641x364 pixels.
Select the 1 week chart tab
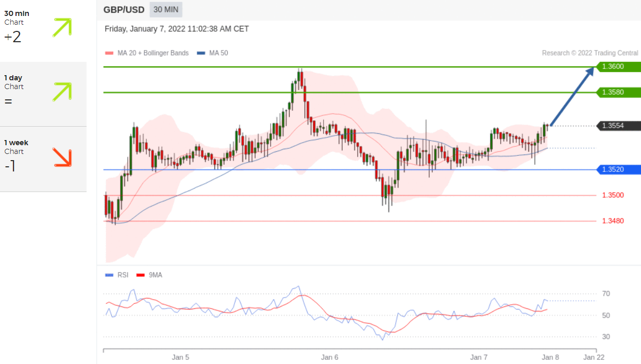click(x=43, y=159)
